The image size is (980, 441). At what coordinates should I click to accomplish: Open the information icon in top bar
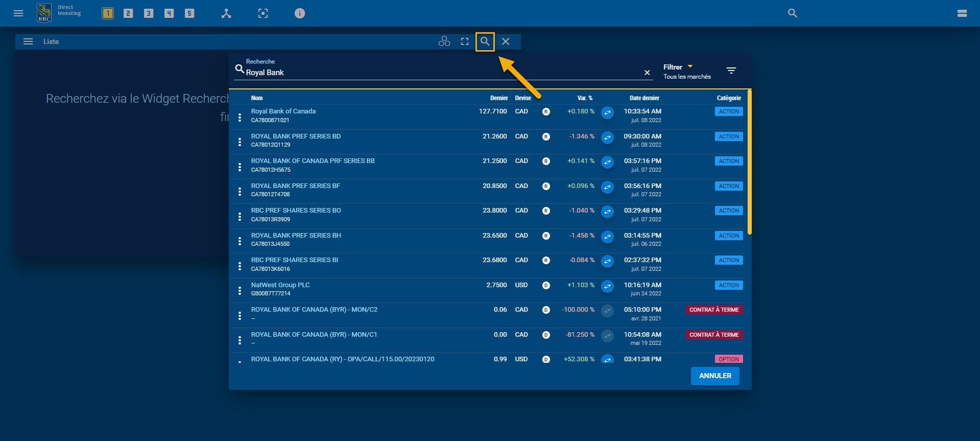point(300,13)
